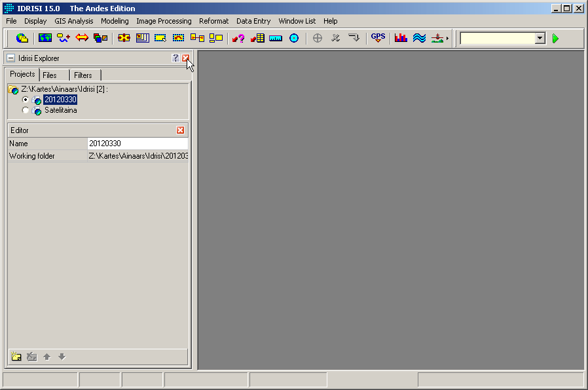Click the map with legend toolbar icon
Screen dimensions: 588x390
(x=143, y=38)
